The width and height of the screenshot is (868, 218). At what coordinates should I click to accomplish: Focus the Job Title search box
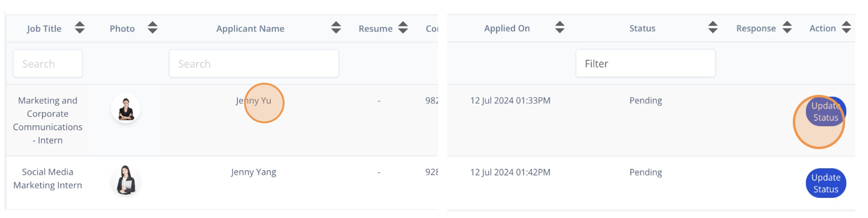coord(48,63)
